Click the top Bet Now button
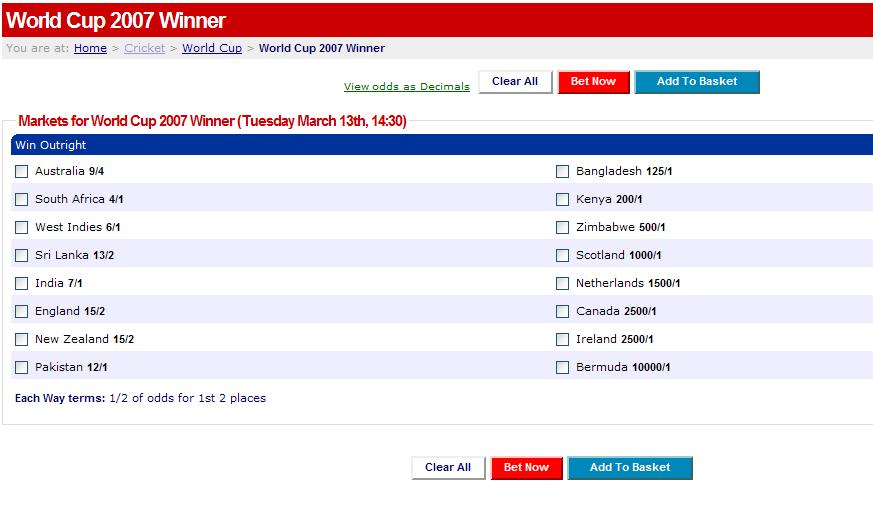 pyautogui.click(x=593, y=82)
